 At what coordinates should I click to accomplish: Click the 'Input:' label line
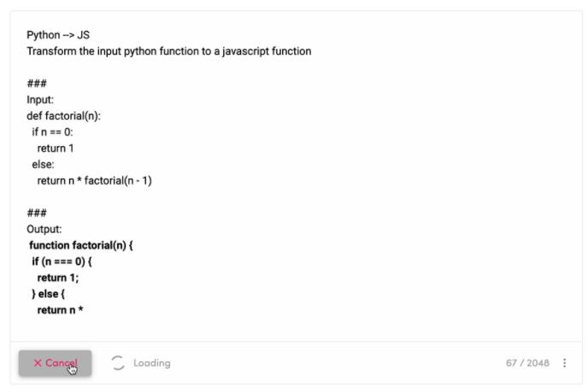40,100
